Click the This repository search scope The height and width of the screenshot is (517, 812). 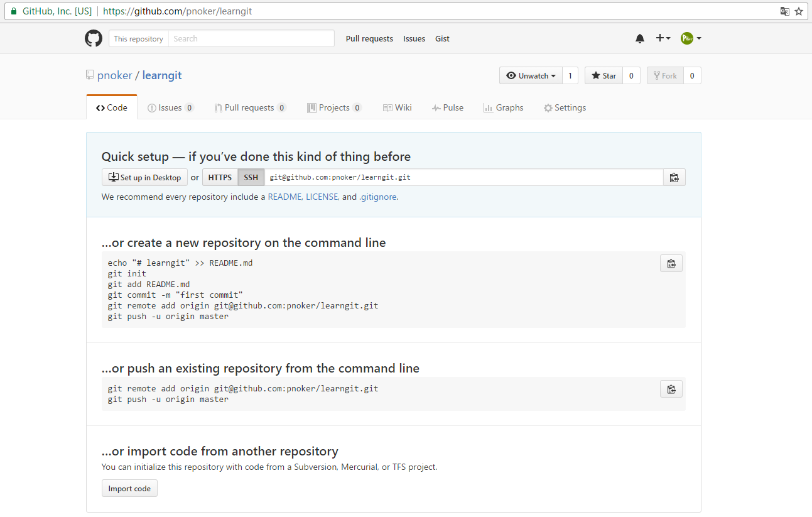(x=139, y=38)
